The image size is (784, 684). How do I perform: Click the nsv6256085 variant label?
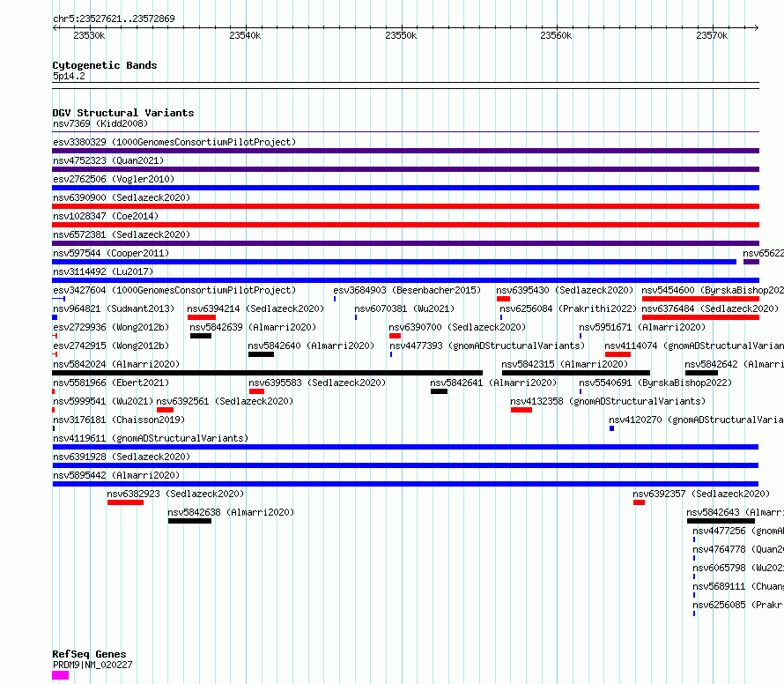coord(738,605)
